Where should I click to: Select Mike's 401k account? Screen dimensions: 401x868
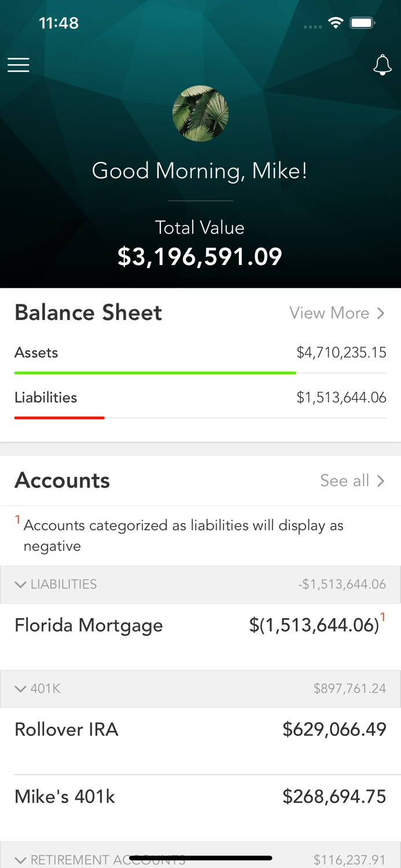(x=64, y=797)
